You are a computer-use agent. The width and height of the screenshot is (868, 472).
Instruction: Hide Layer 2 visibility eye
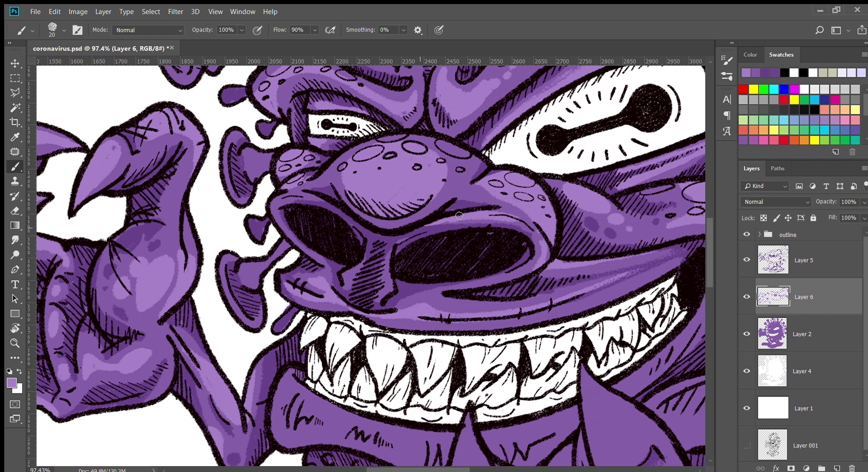(x=746, y=334)
